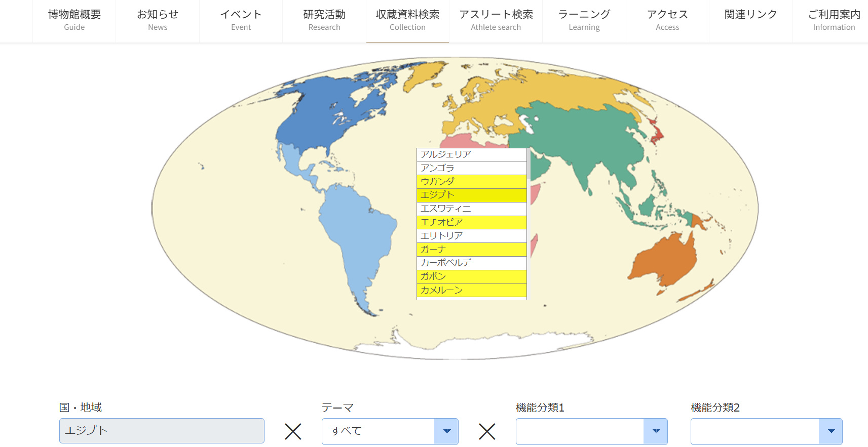Clear the テーマ selection with X icon
868x447 pixels.
click(x=487, y=431)
